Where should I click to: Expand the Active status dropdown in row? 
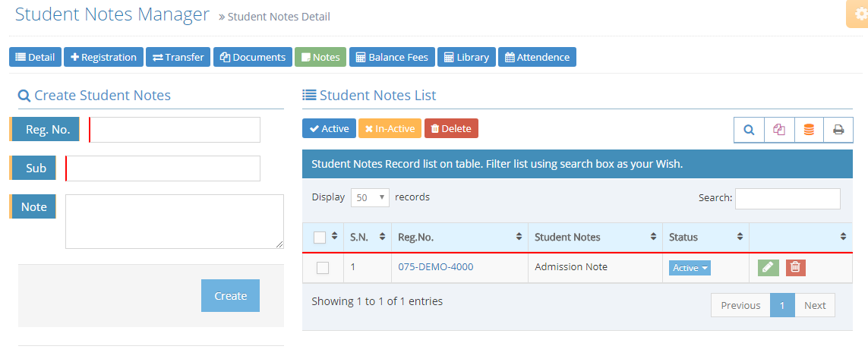(x=690, y=268)
